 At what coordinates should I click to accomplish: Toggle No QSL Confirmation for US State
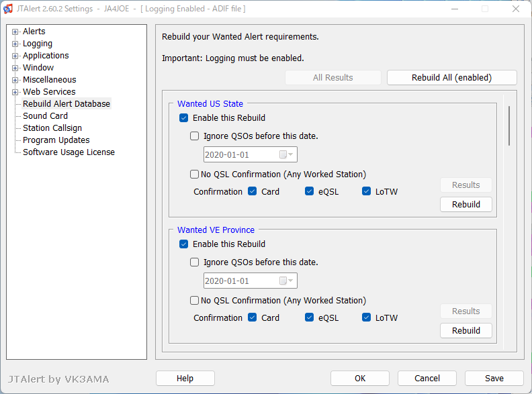tap(194, 175)
